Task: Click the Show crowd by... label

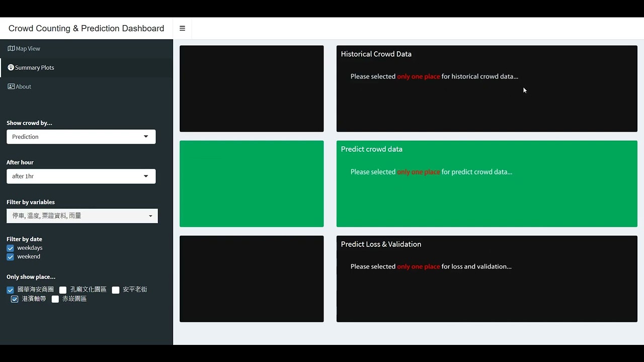Action: (29, 123)
